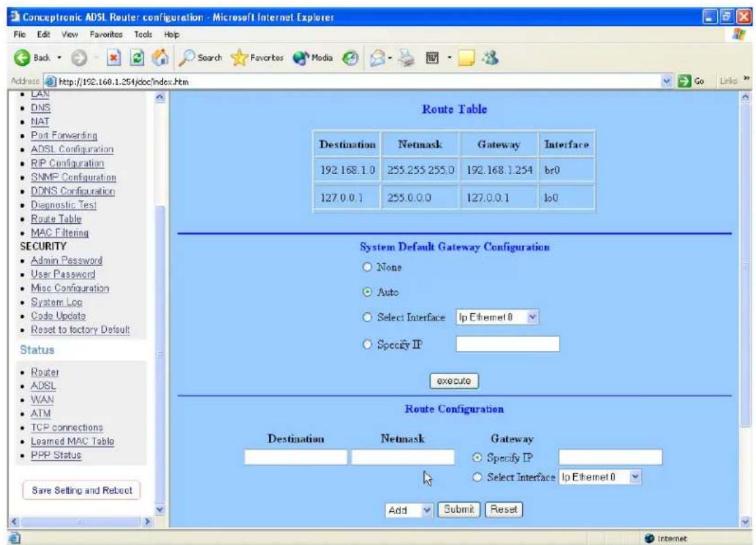Select the gateway Specify IP radio
756x545 pixels.
click(x=367, y=344)
